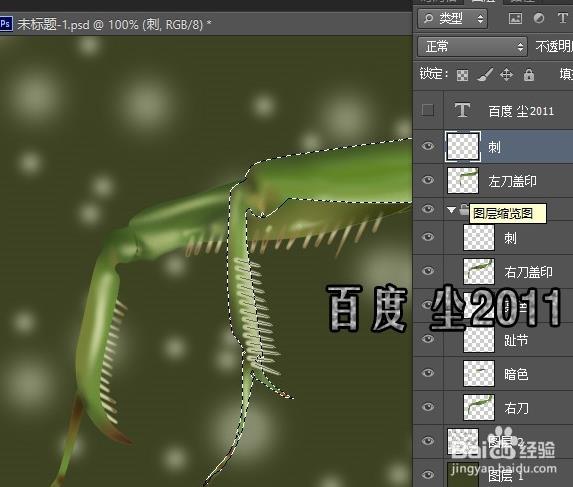The image size is (573, 487).
Task: Lock image pixels brush icon
Action: tap(485, 75)
